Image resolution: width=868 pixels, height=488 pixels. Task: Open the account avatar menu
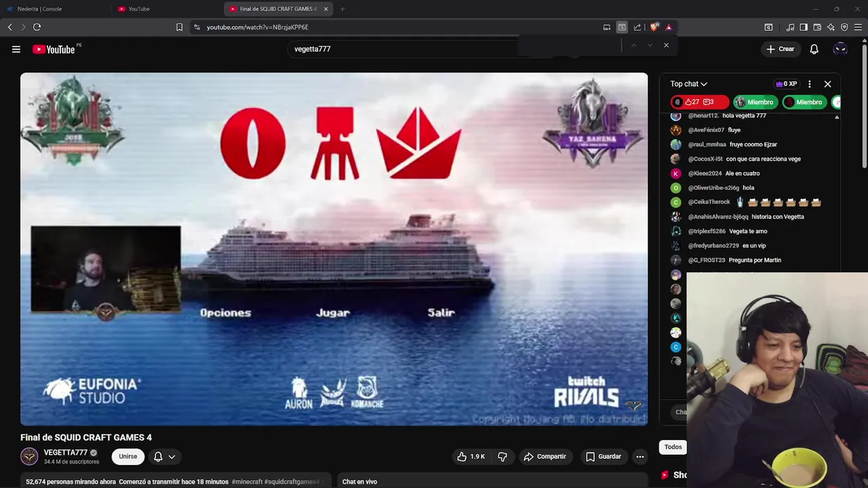(840, 49)
